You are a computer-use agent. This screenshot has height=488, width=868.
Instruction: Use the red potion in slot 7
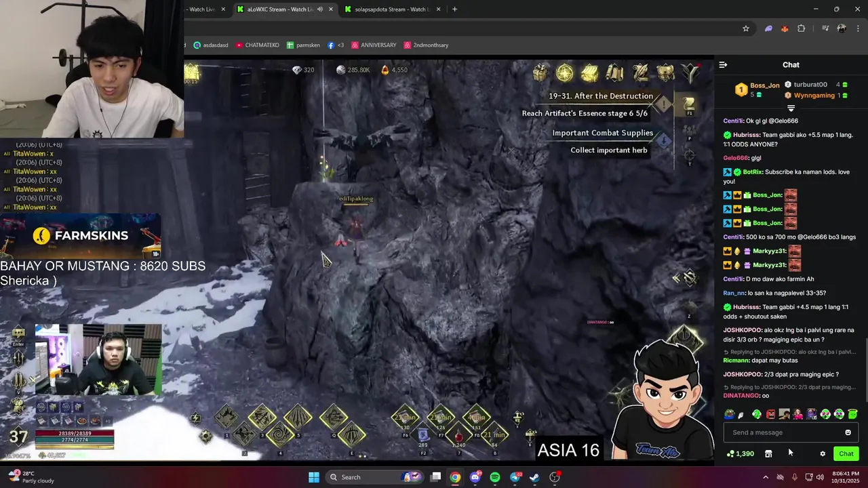(x=459, y=434)
